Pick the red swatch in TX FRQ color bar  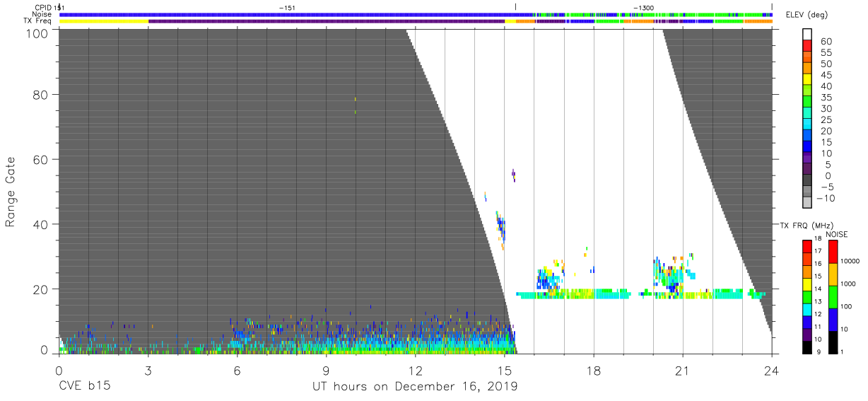click(x=807, y=246)
